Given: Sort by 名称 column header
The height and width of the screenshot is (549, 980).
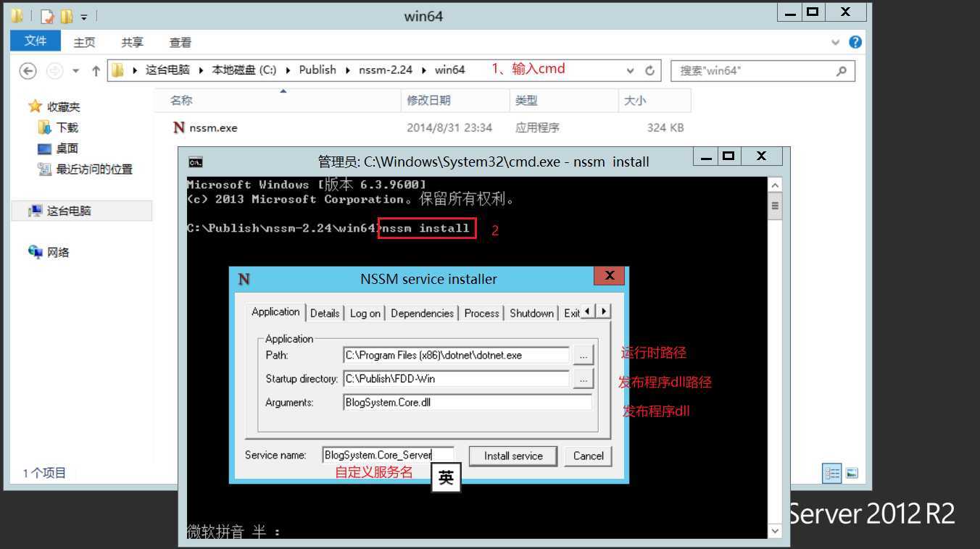Looking at the screenshot, I should [278, 101].
